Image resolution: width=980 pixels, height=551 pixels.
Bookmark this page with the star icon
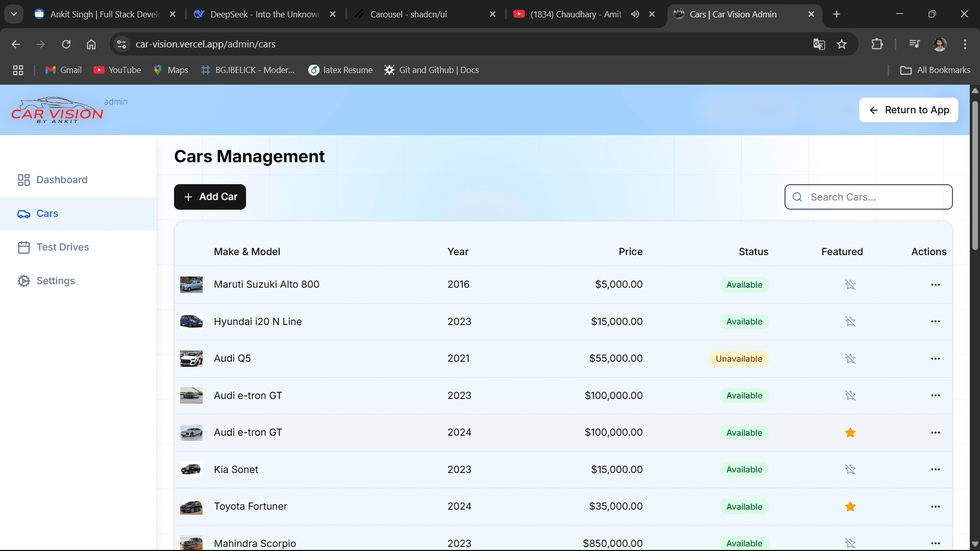coord(842,44)
